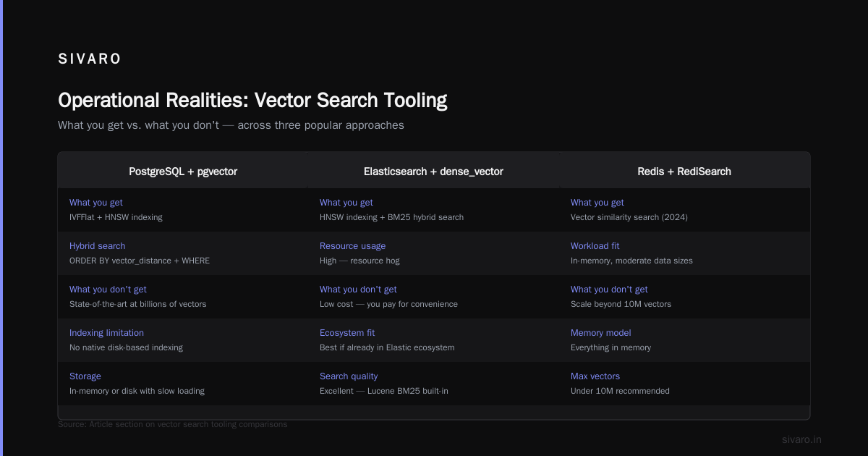The width and height of the screenshot is (868, 456).
Task: Click 'In-memory or disk with slow loading'
Action: pyautogui.click(x=137, y=391)
